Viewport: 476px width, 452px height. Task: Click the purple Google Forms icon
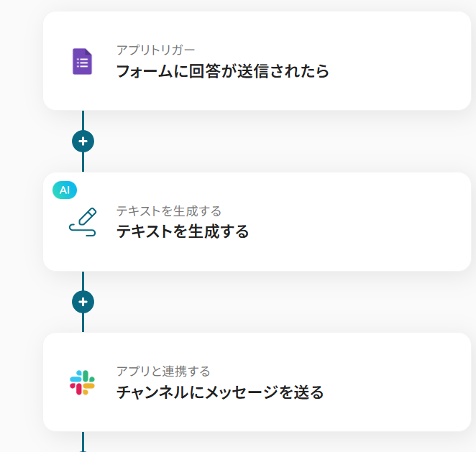(82, 61)
